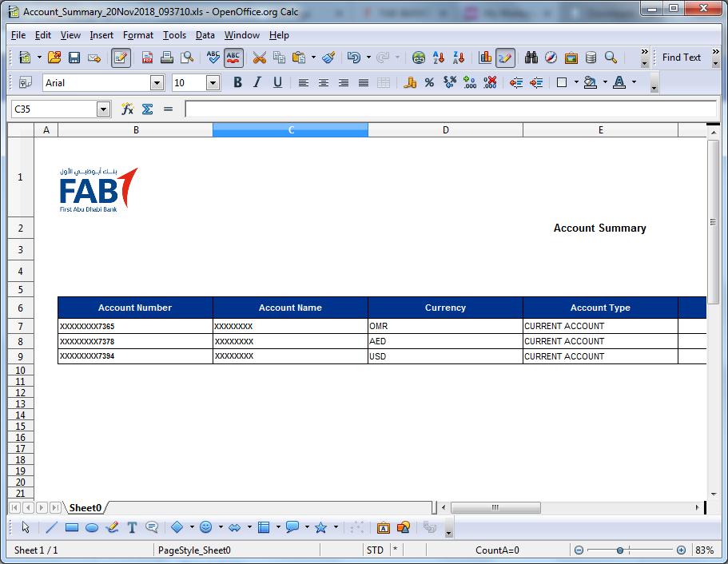Image resolution: width=728 pixels, height=564 pixels.
Task: Apply percent number format
Action: point(429,82)
